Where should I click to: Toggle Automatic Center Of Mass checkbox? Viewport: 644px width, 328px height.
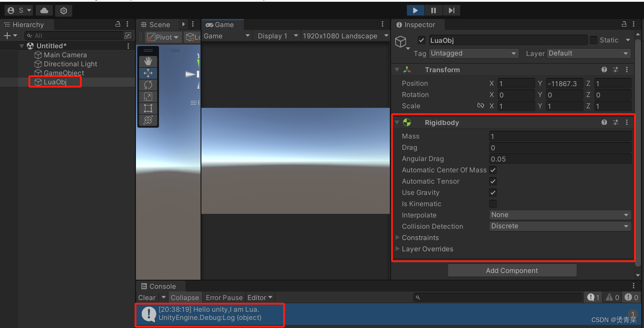click(493, 170)
